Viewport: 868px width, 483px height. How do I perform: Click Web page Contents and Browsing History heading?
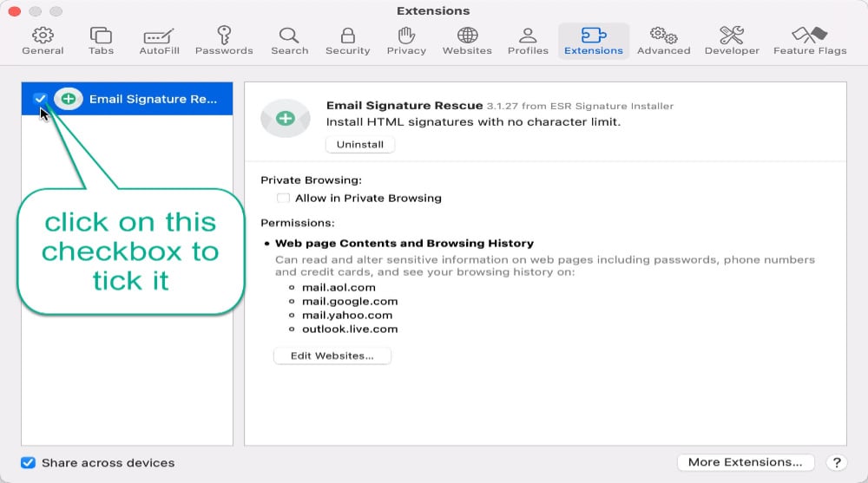pos(404,244)
